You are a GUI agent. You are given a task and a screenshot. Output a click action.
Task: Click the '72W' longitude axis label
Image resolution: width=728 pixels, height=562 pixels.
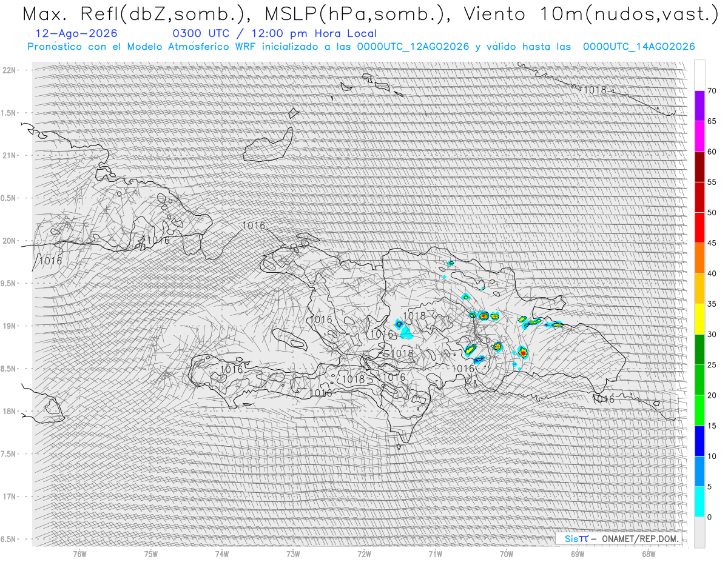[364, 554]
